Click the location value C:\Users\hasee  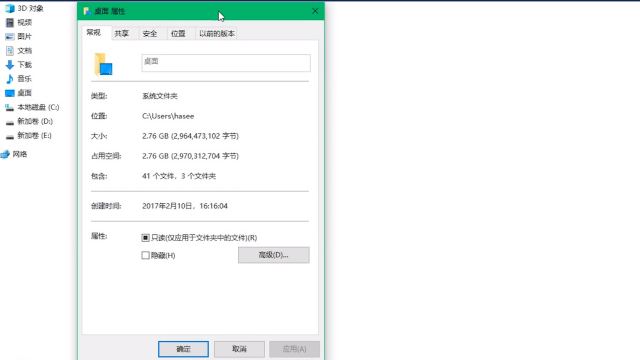click(168, 116)
